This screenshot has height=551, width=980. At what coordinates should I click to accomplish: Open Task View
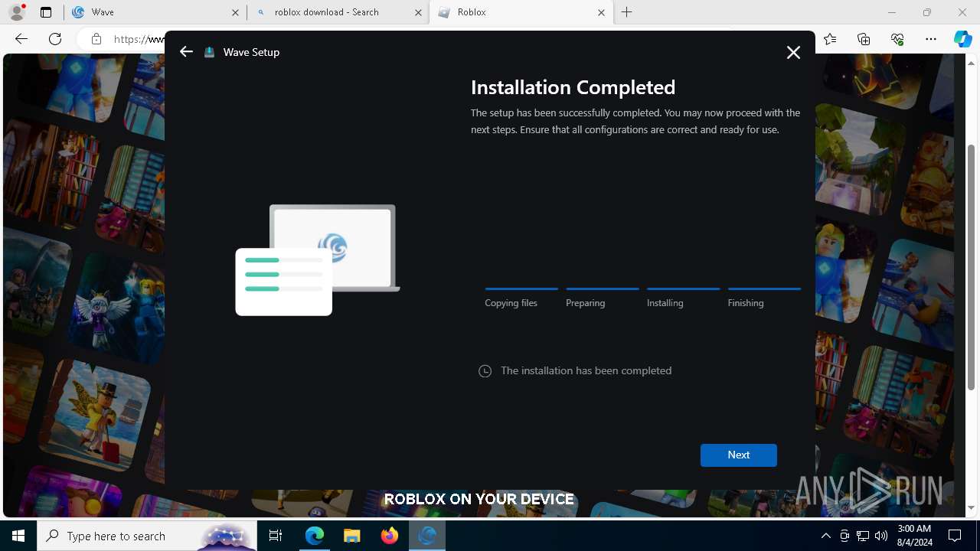pos(276,536)
